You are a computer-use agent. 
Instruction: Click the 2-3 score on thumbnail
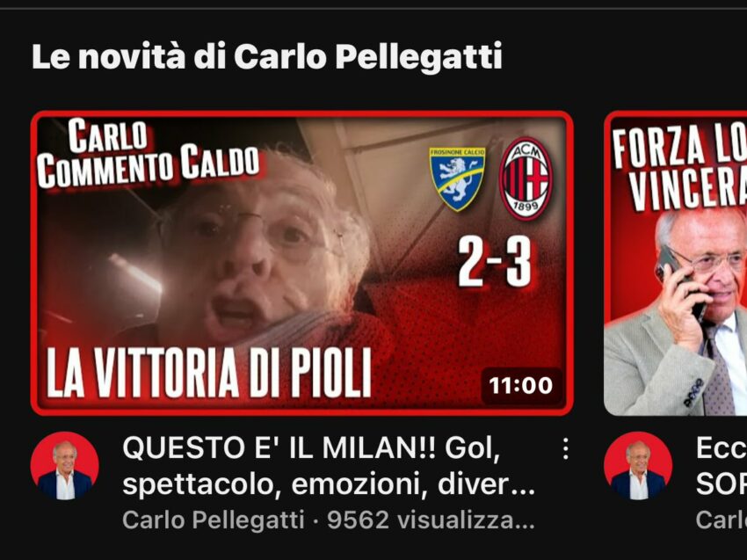[x=495, y=262]
